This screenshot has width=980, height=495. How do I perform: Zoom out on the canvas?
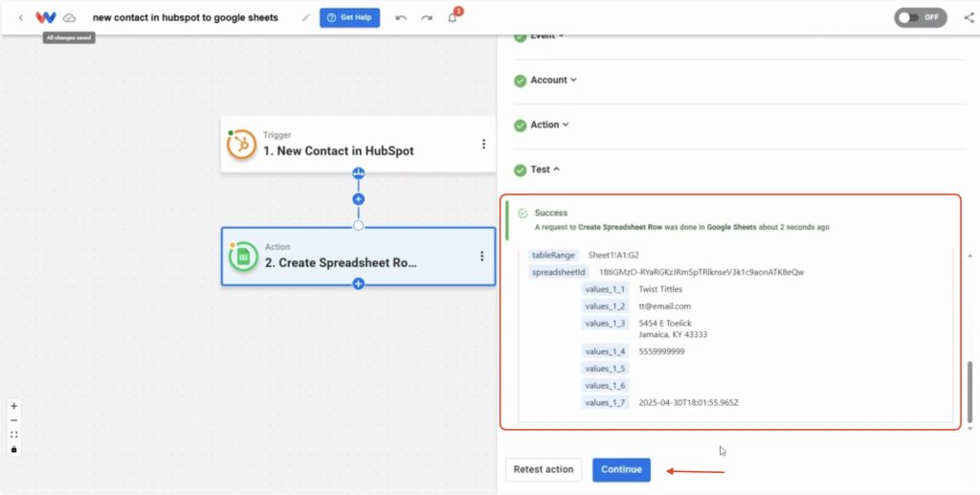click(13, 420)
